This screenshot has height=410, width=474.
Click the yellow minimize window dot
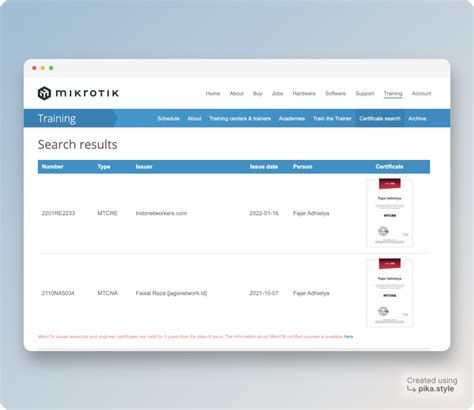[43, 68]
